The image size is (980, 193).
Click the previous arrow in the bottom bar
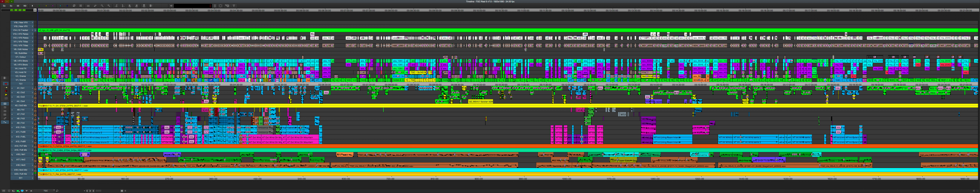(x=87, y=191)
